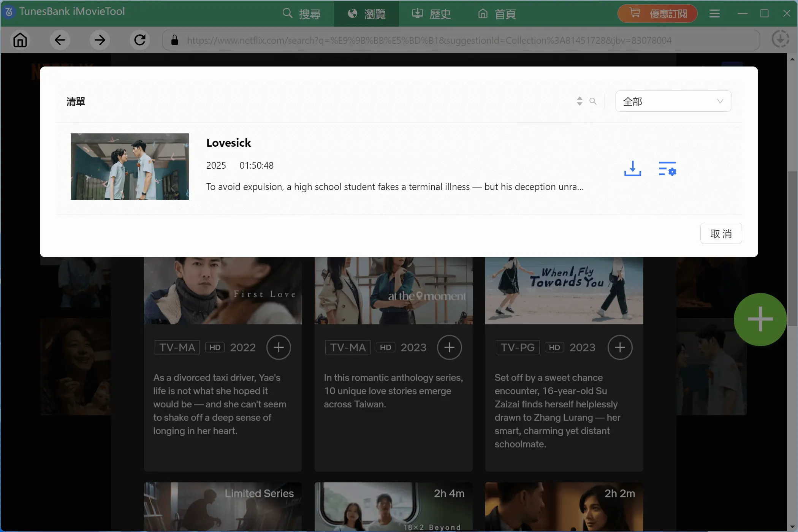Screen dimensions: 798x532
Task: Expand details for When I Fly Towards You
Action: (x=620, y=347)
